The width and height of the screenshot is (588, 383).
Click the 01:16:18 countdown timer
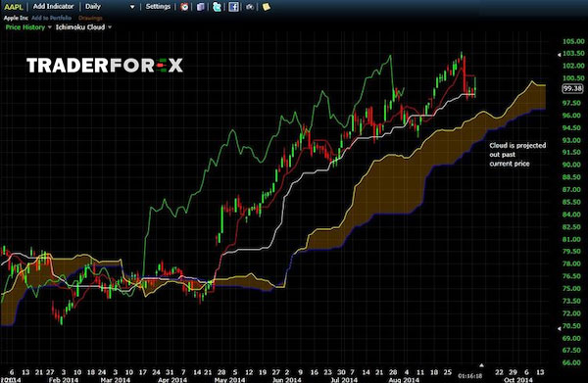tap(469, 375)
